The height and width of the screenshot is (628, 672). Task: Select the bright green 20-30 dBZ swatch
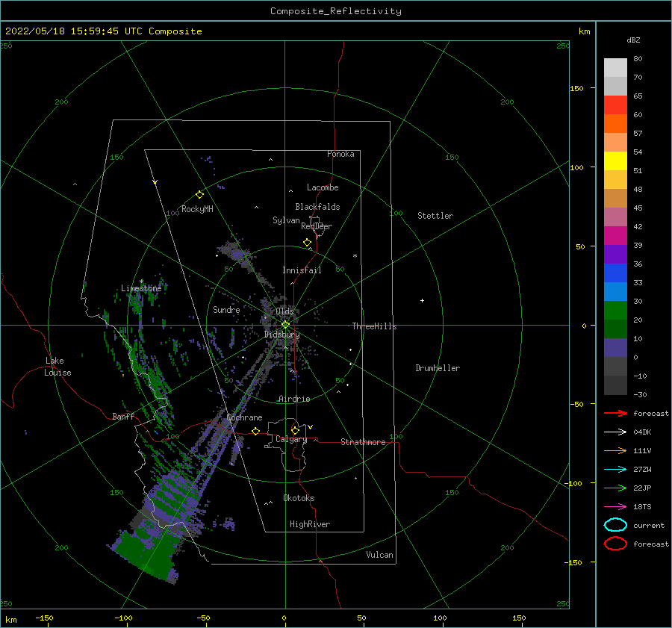pos(615,310)
